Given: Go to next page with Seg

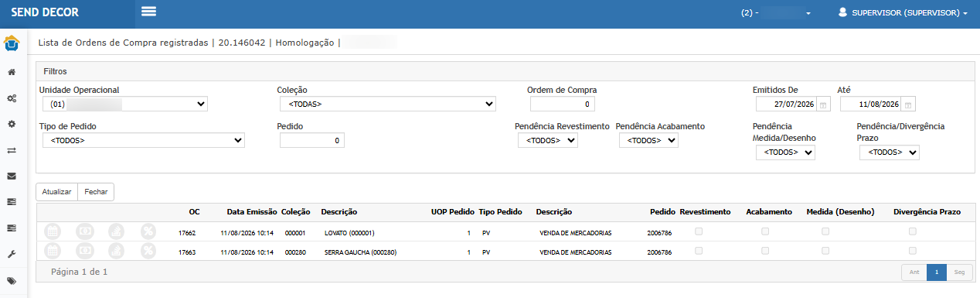Looking at the screenshot, I should 959,272.
